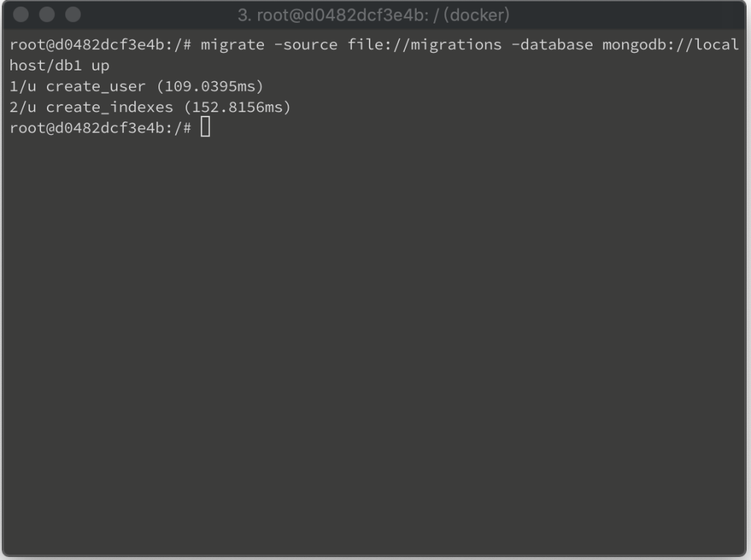Click the 1/u migration number
Viewport: 751px width, 560px height.
point(23,86)
